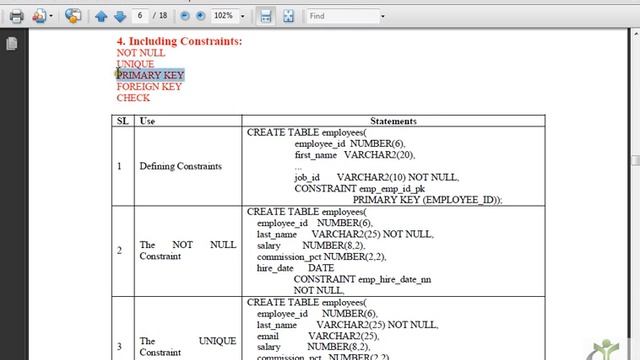Open the Pages panel in sidebar

(12, 43)
